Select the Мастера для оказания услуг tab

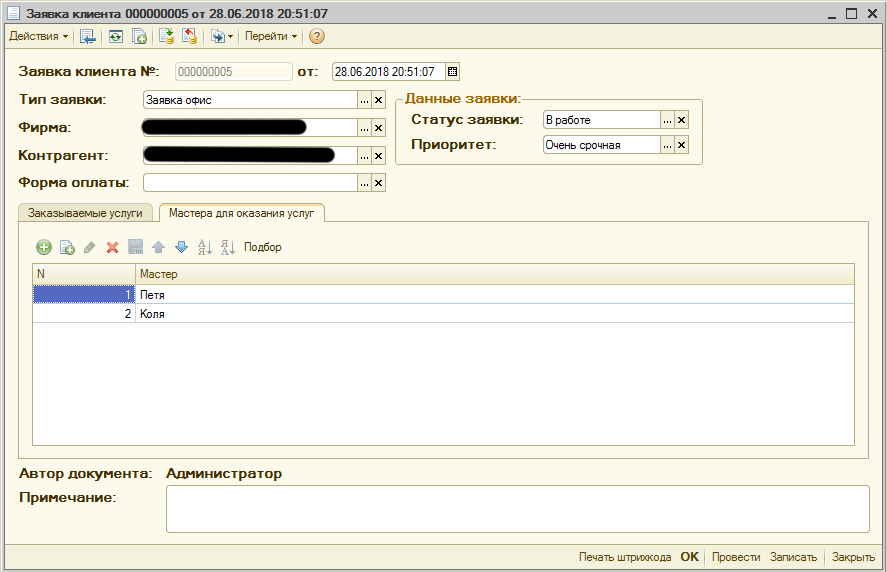(x=241, y=213)
